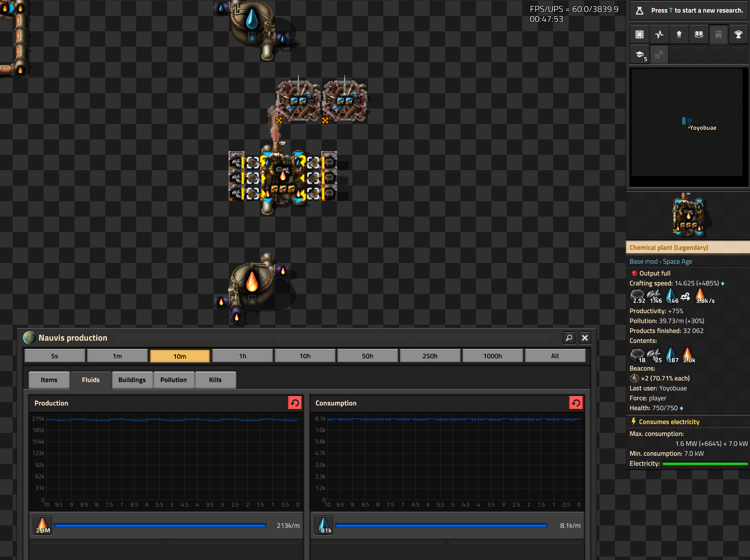750x560 pixels.
Task: Click the search magnifier in Nauvis production
Action: point(569,338)
